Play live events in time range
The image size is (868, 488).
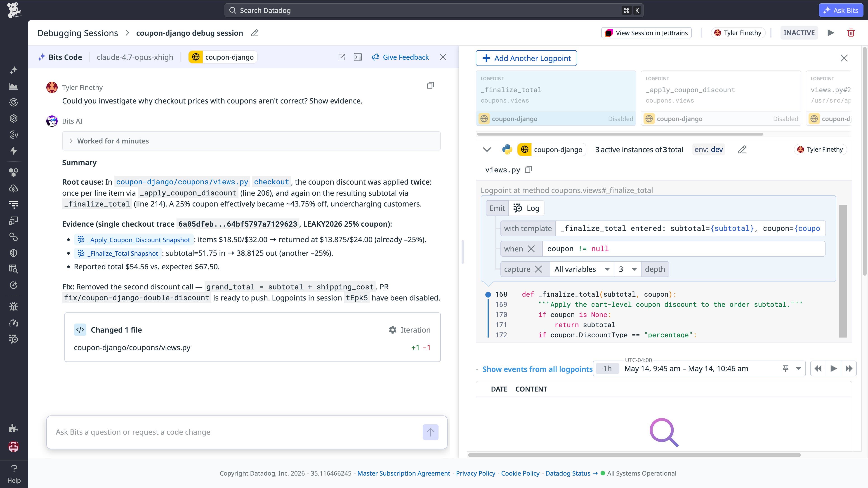coord(834,368)
